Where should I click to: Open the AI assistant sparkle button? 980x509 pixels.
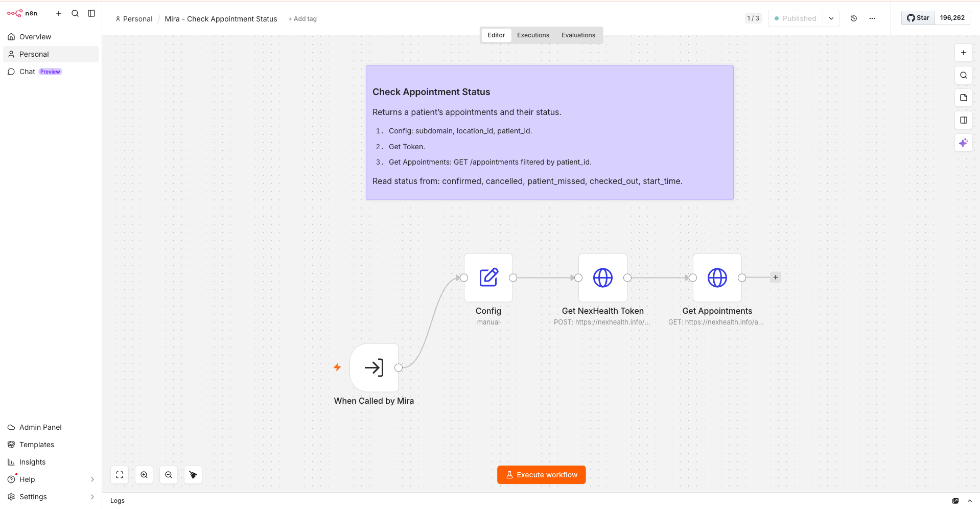964,143
